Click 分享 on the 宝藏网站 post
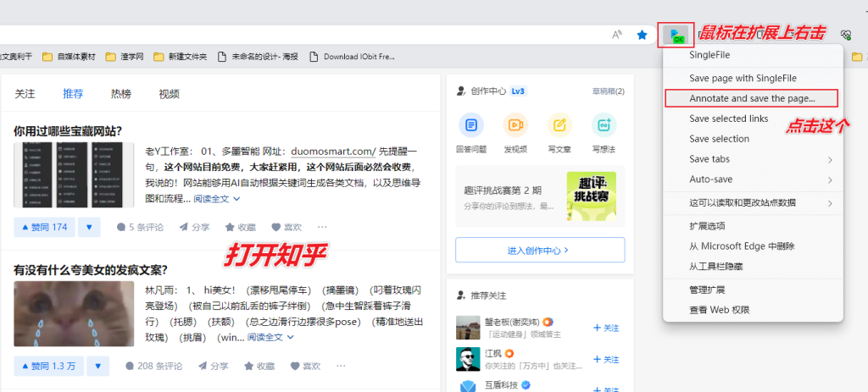The width and height of the screenshot is (868, 392). [x=194, y=227]
